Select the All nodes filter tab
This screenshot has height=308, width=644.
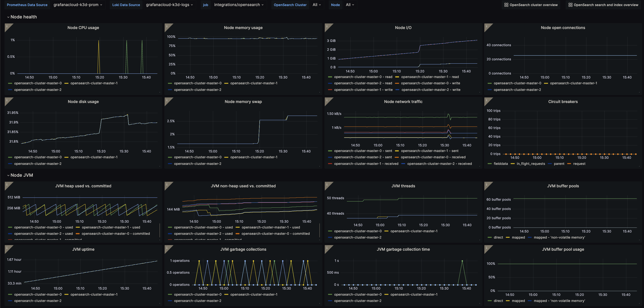tap(350, 5)
